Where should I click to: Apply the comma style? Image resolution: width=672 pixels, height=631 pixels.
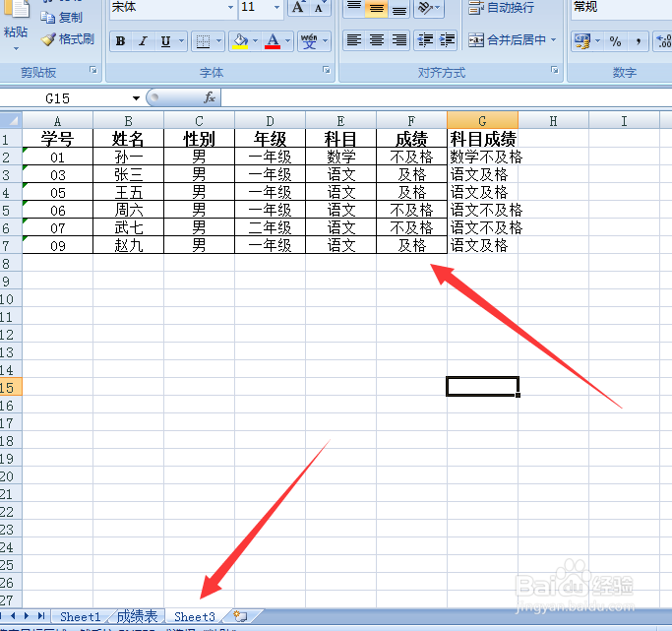tap(639, 41)
